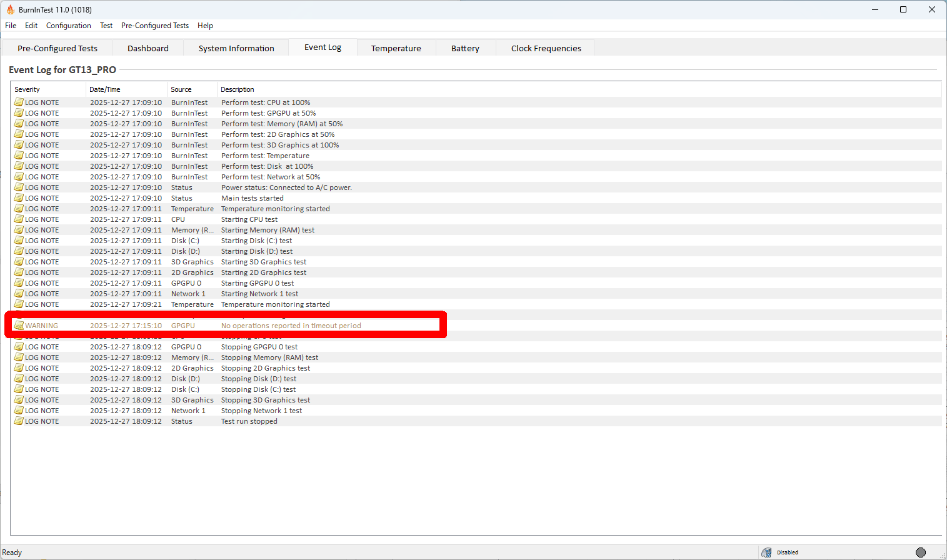Select the "Power status: Connected to A/C power" row
This screenshot has height=560, width=947.
[x=286, y=187]
